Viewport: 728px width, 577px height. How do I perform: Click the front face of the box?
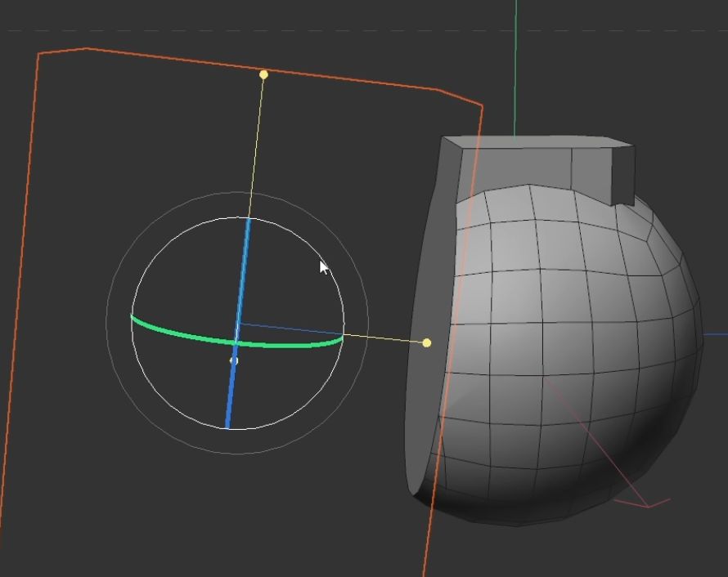click(515, 168)
